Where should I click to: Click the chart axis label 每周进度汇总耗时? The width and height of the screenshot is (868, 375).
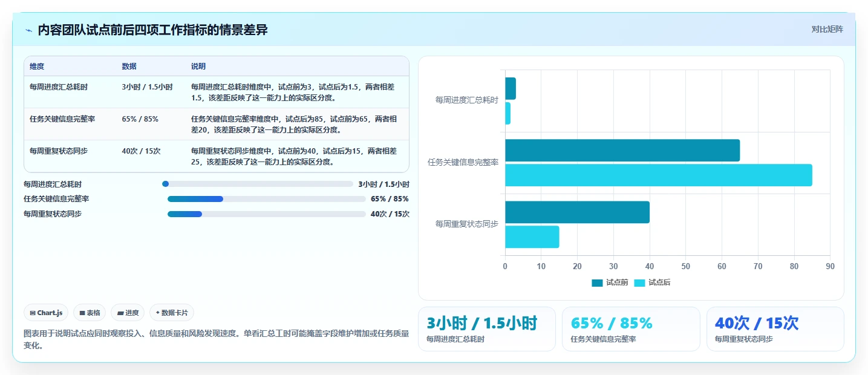click(x=467, y=100)
